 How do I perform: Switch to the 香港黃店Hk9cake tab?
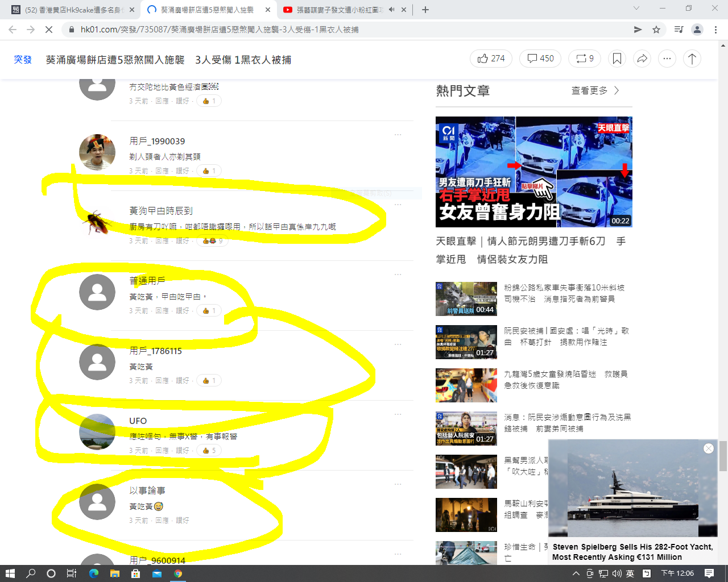click(x=73, y=10)
